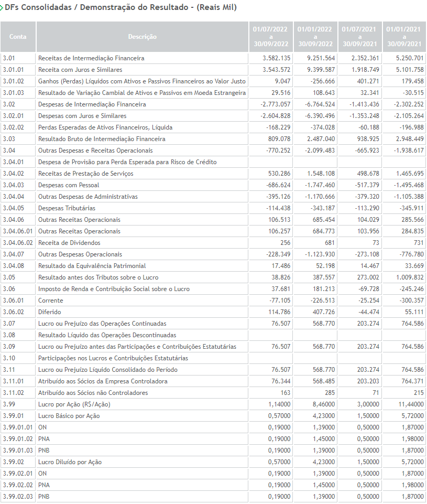The image size is (427, 504).
Task: Click the 01/01/2022 a 30/09/2022 column header
Action: [x=315, y=37]
